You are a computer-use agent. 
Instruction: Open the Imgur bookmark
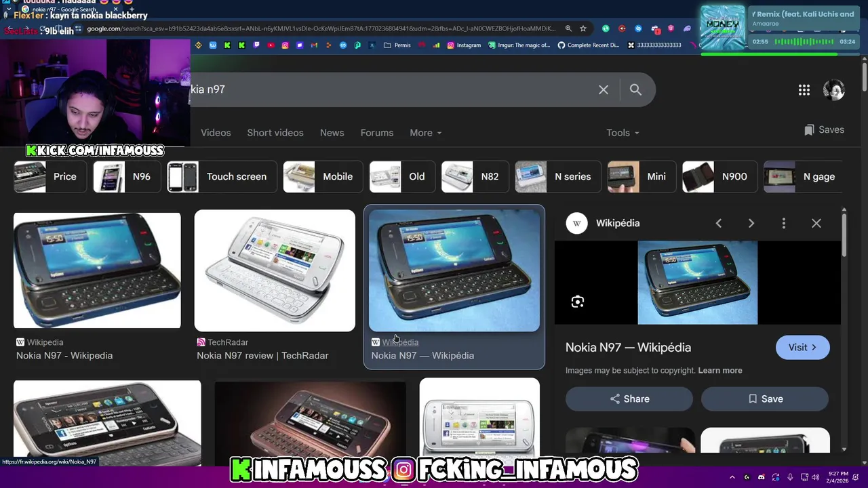[x=520, y=45]
